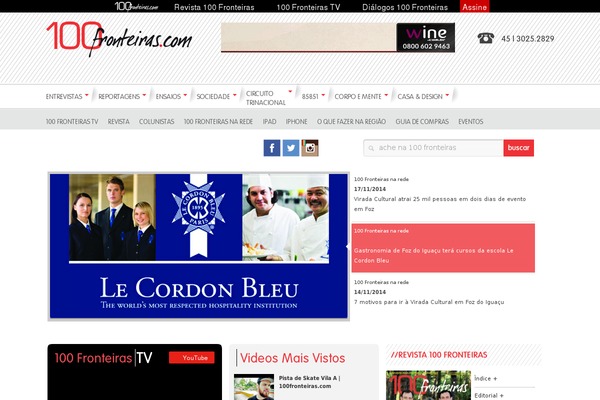Click the 100fronteiras.com main logo
600x400 pixels.
(x=119, y=39)
